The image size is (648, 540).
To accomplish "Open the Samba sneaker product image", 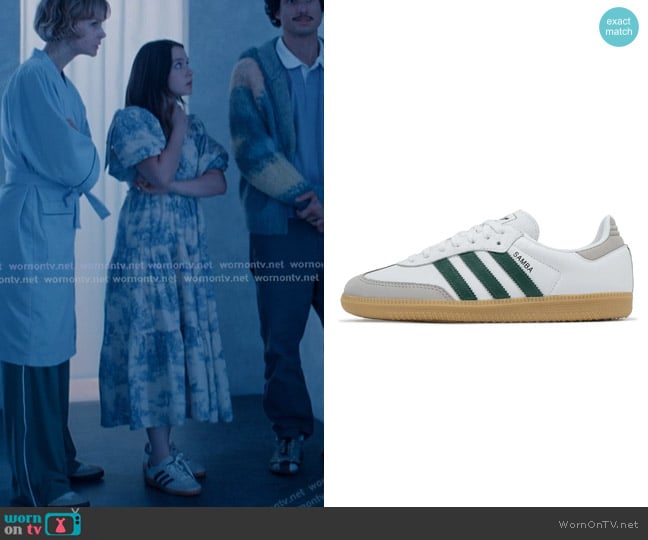I will (x=487, y=267).
